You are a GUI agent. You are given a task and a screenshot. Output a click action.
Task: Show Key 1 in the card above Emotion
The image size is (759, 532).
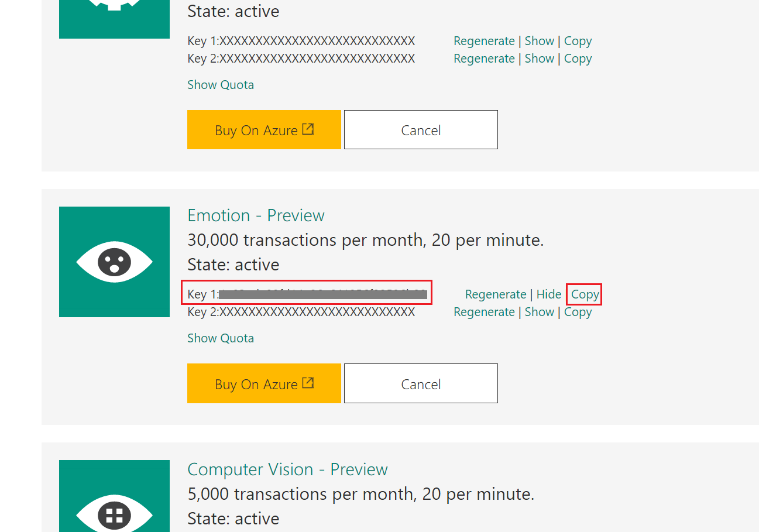540,41
